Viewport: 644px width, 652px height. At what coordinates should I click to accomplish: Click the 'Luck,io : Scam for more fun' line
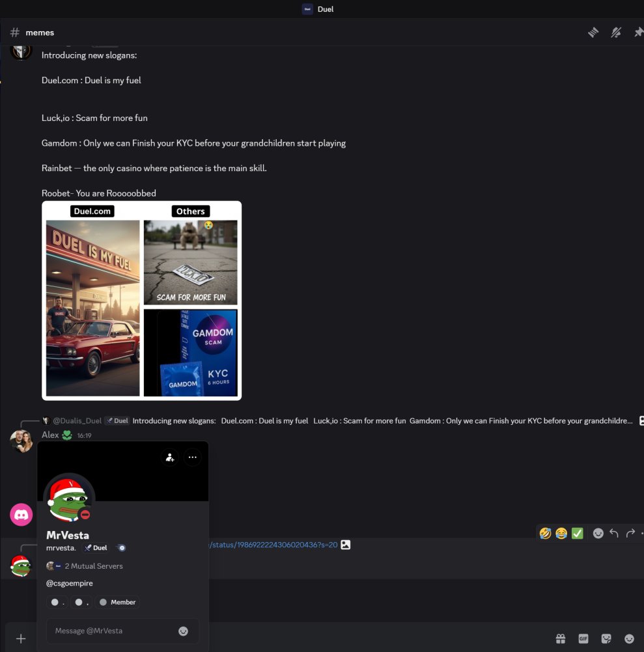(94, 118)
